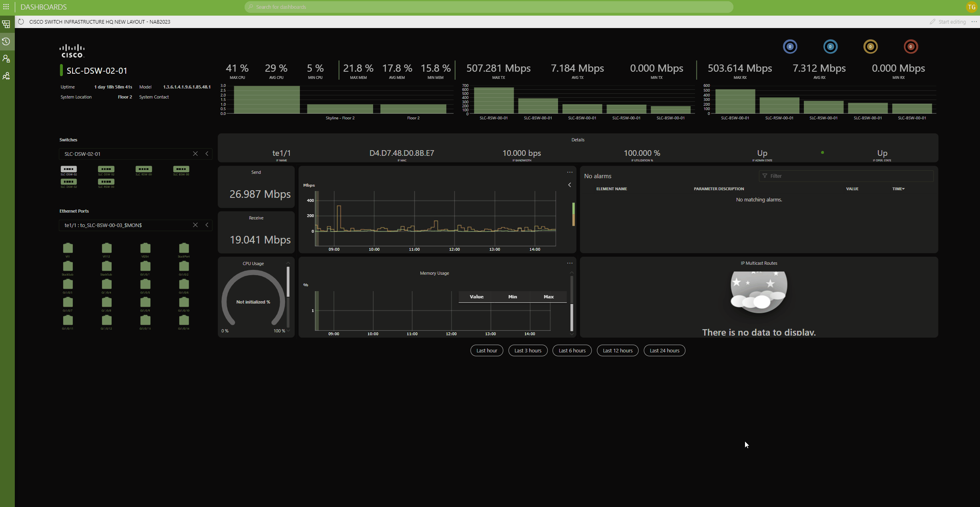
Task: Select the Vl254 port icon
Action: (x=145, y=248)
